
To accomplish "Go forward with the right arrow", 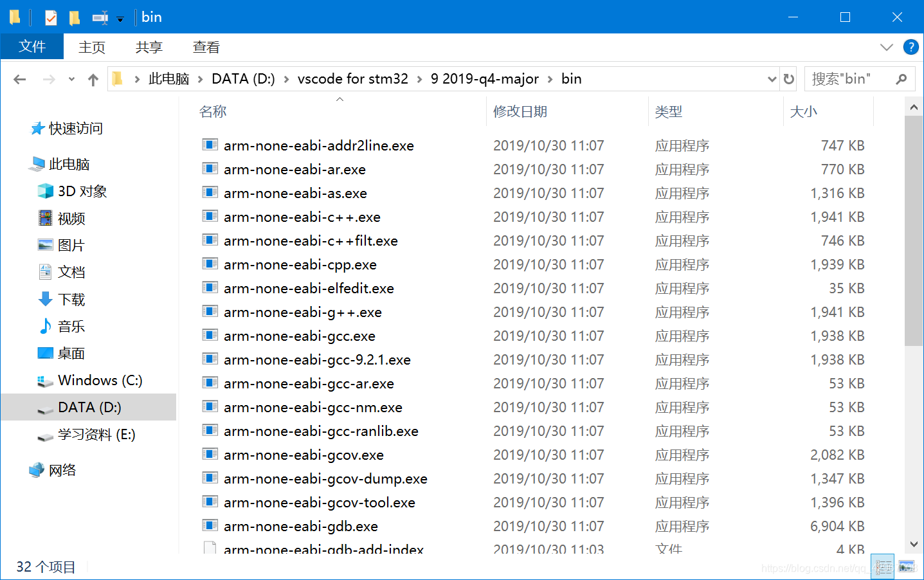I will point(49,79).
